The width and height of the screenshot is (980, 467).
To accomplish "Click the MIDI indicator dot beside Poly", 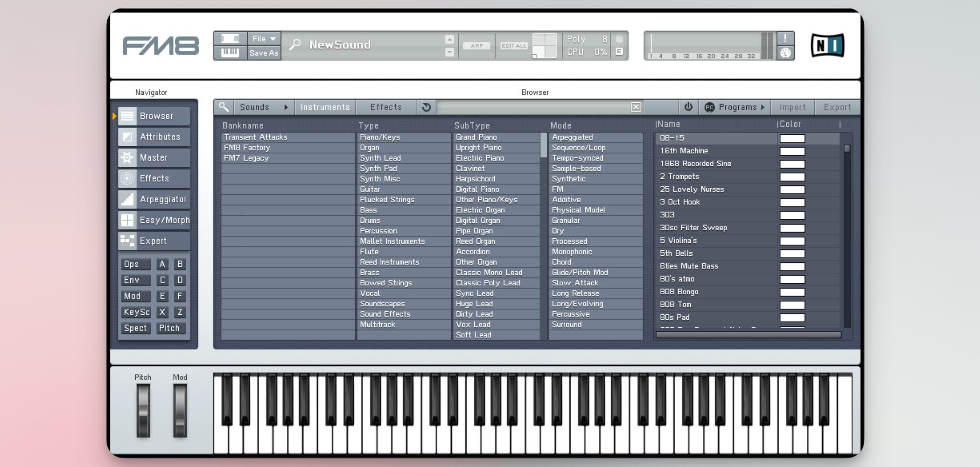I will (619, 39).
